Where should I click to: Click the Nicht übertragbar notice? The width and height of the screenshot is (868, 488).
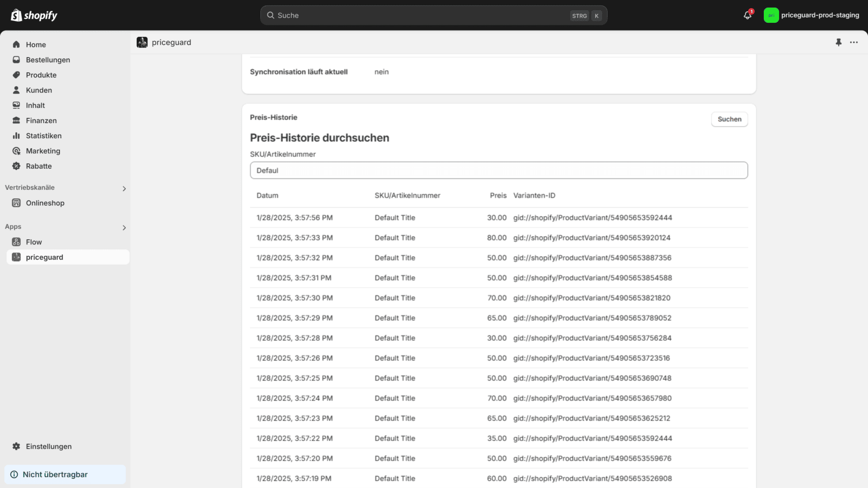click(65, 474)
